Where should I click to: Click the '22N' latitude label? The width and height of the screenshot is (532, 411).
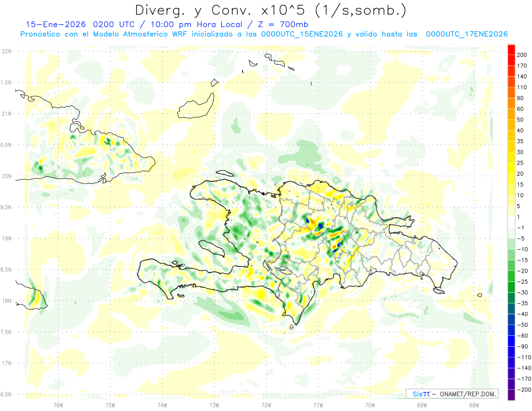click(x=7, y=51)
